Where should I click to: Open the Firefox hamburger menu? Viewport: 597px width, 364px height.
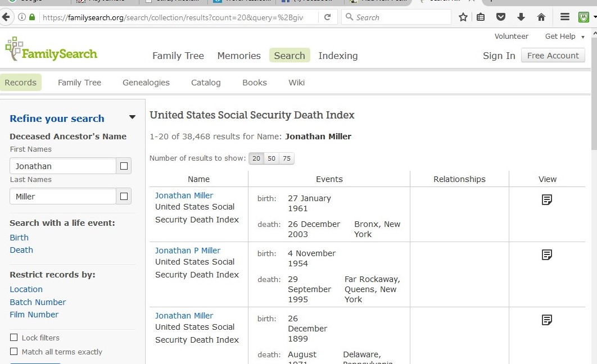(x=565, y=17)
